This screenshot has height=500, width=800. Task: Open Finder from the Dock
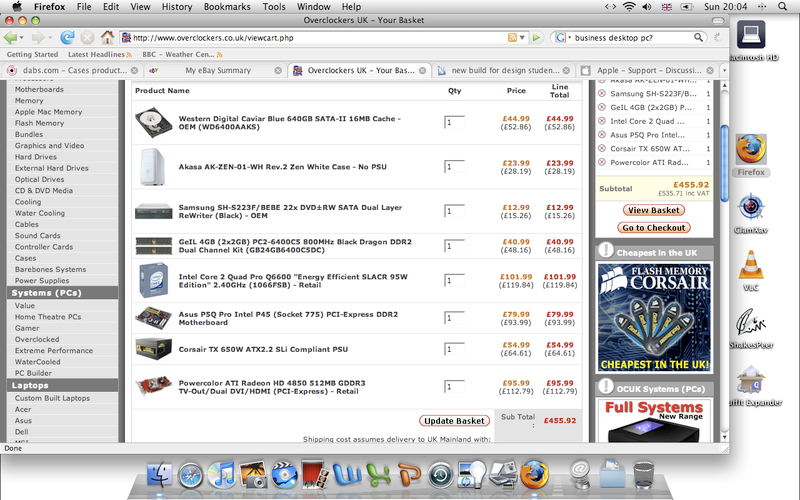pyautogui.click(x=160, y=475)
